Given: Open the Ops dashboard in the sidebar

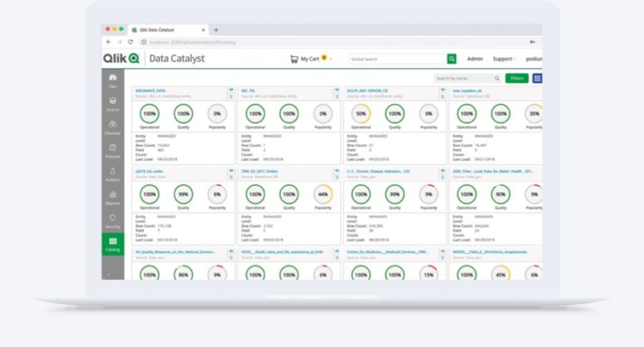Looking at the screenshot, I should (x=112, y=80).
